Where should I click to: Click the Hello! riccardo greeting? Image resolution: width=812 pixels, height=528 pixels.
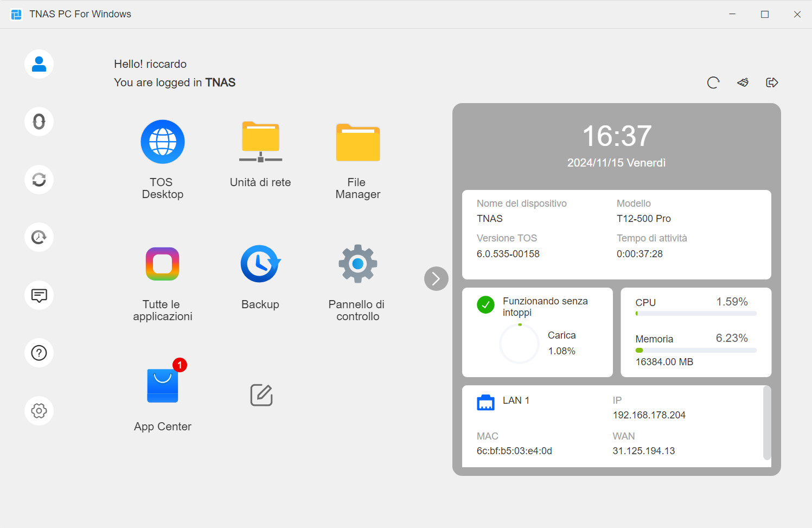tap(150, 64)
